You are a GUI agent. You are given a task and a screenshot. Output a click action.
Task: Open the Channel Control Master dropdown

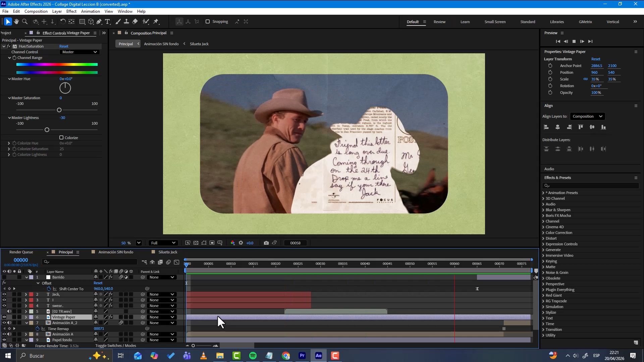[x=80, y=52]
